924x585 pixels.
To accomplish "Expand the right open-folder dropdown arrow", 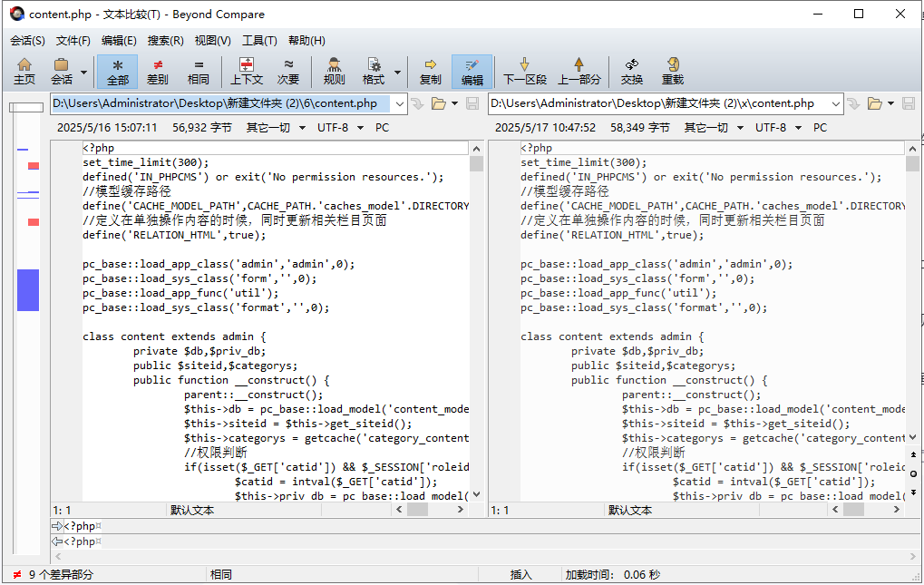I will tap(890, 103).
